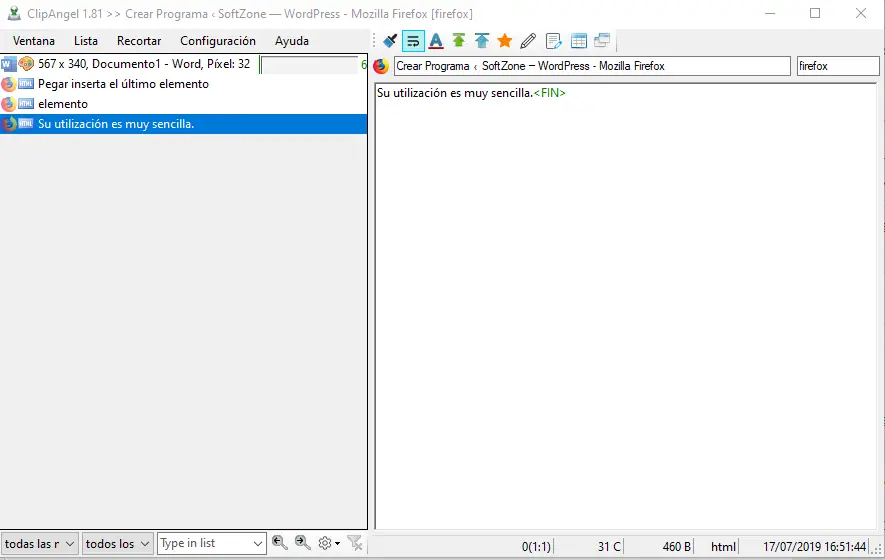Click ClipAngel app icon in title bar
The width and height of the screenshot is (885, 560).
(x=14, y=13)
